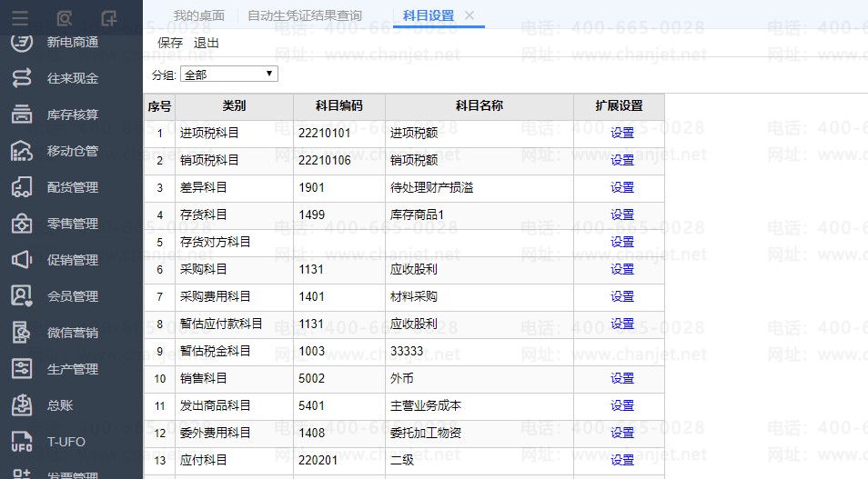This screenshot has width=868, height=479.
Task: Click the 保存 button
Action: tap(170, 43)
